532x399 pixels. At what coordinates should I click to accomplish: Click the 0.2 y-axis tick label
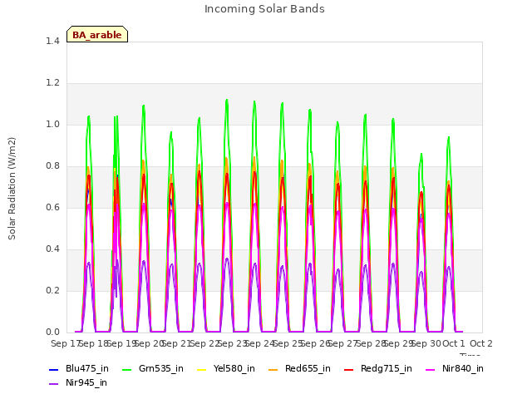click(52, 290)
